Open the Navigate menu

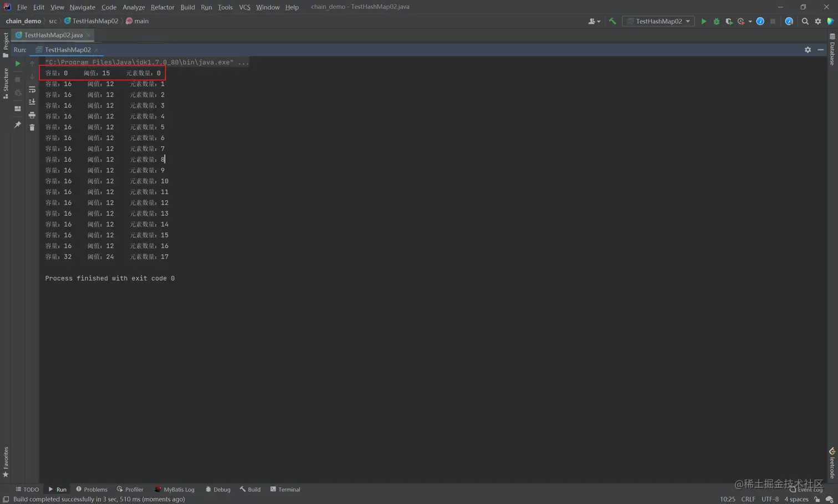[x=82, y=7]
